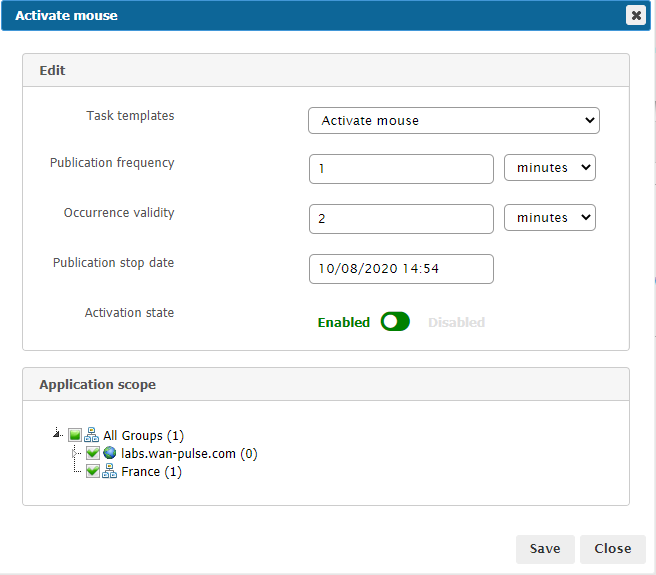
Task: Open Publication frequency unit dropdown
Action: point(549,168)
